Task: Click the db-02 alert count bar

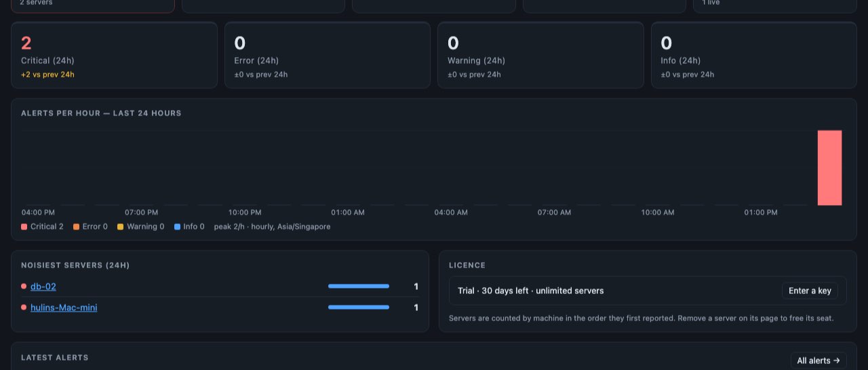Action: tap(359, 286)
